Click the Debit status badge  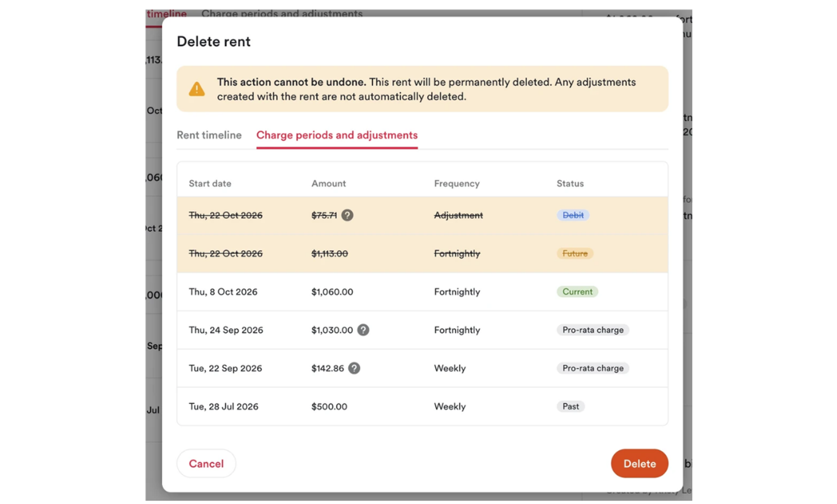click(573, 215)
